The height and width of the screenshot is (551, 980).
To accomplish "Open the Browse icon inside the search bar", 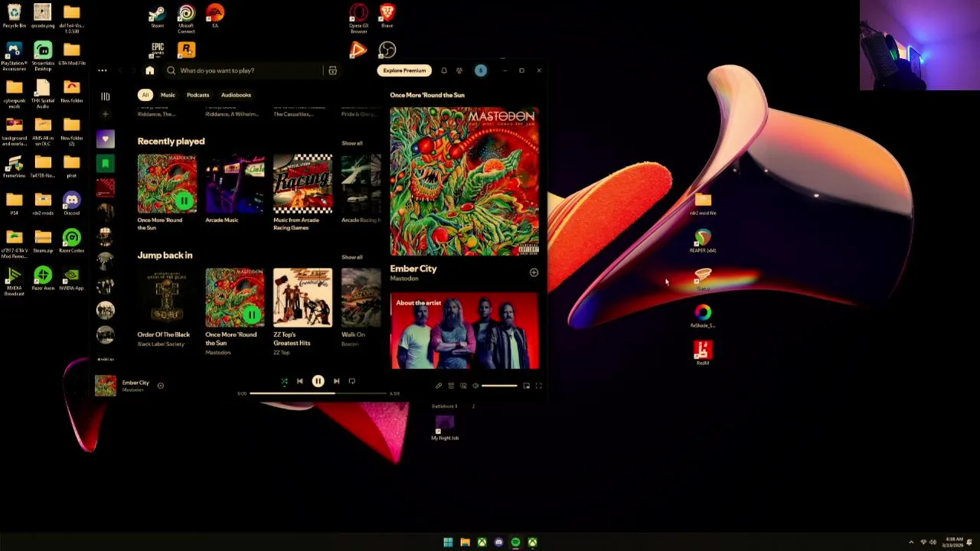I will click(x=332, y=70).
